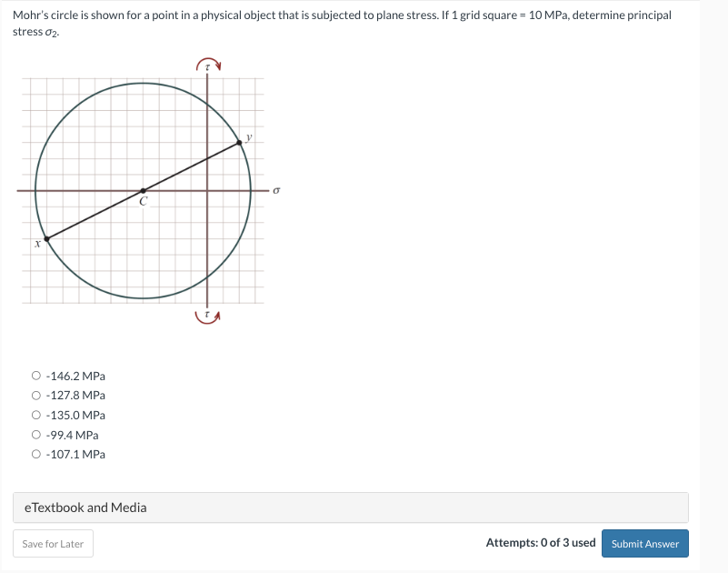Select the -146.2 MPa answer option
This screenshot has height=573, width=728.
pyautogui.click(x=35, y=376)
